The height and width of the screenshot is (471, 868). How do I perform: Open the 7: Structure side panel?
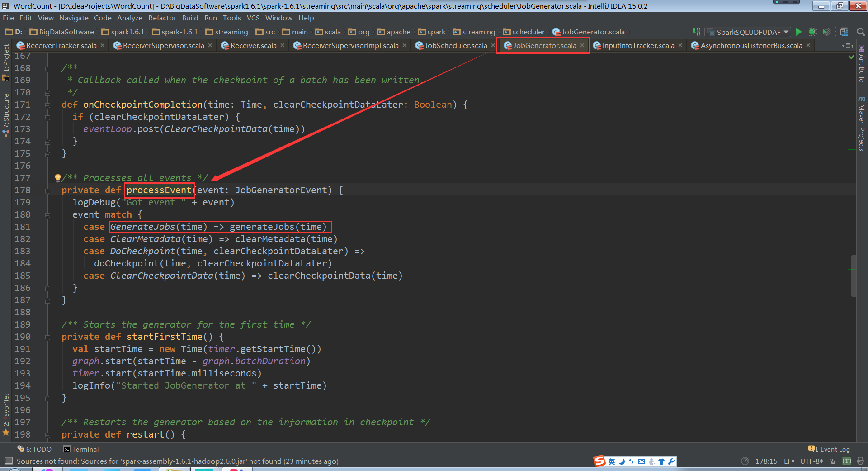pyautogui.click(x=6, y=115)
